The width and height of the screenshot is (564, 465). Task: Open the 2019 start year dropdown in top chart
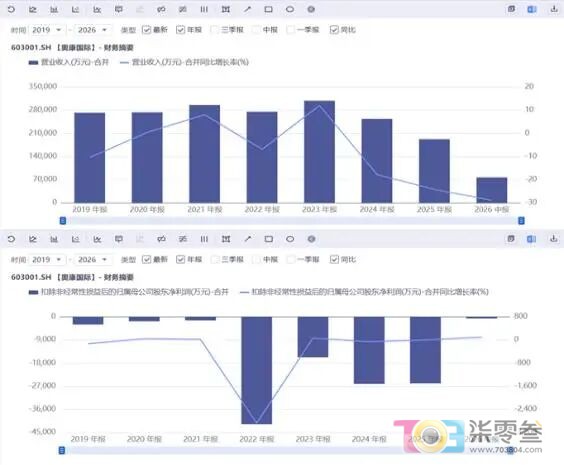[x=47, y=29]
